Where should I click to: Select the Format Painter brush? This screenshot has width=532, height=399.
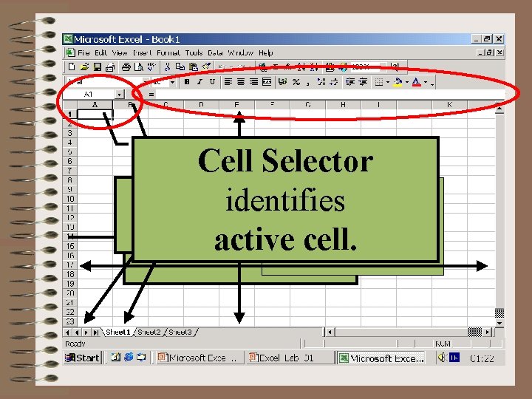(x=206, y=66)
